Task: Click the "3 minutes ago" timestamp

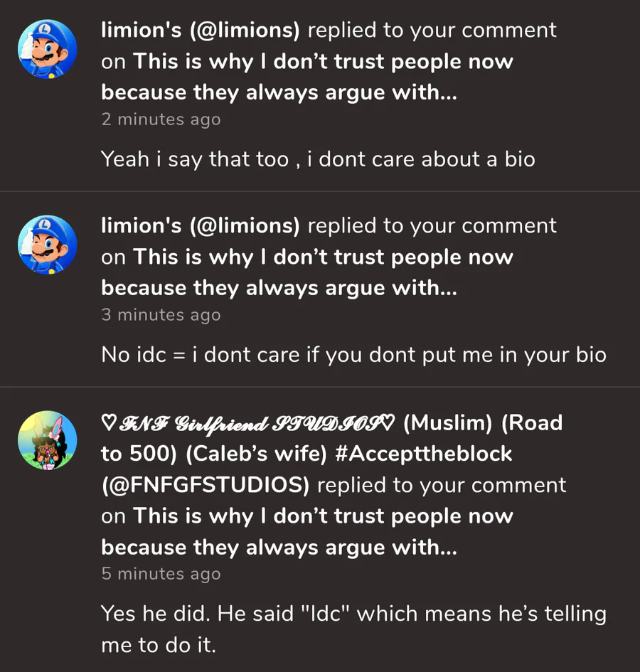Action: (161, 315)
